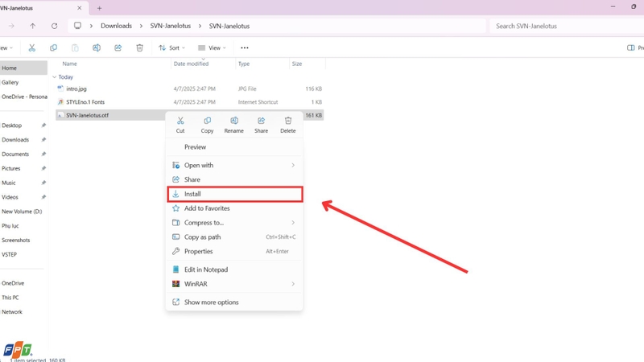Image resolution: width=644 pixels, height=362 pixels.
Task: Open the See more three-dots button
Action: [245, 48]
